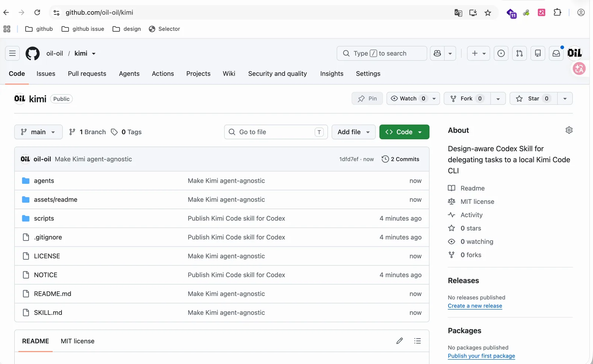Screen dimensions: 593x364
Task: Open the Copilot chat icon
Action: (x=437, y=53)
